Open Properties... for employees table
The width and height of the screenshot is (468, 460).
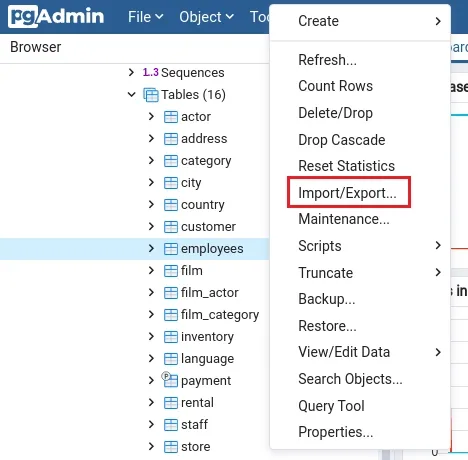pos(360,432)
